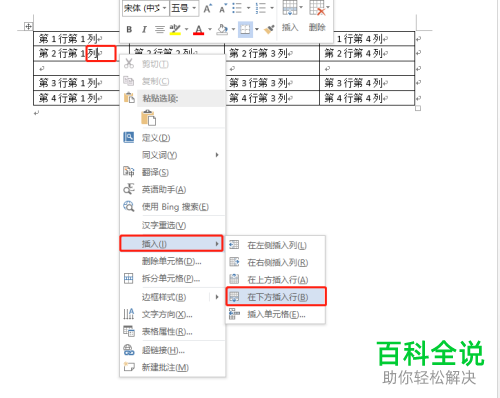
Task: Click the format painter brush icon
Action: 269,30
